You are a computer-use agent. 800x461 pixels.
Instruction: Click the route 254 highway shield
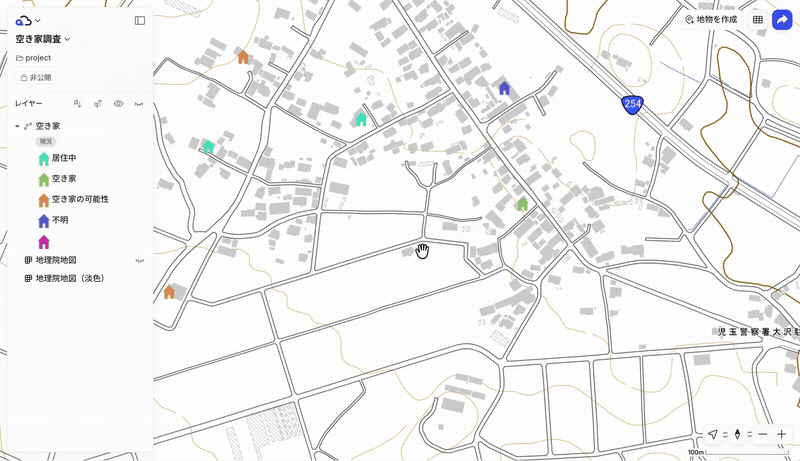click(x=632, y=105)
